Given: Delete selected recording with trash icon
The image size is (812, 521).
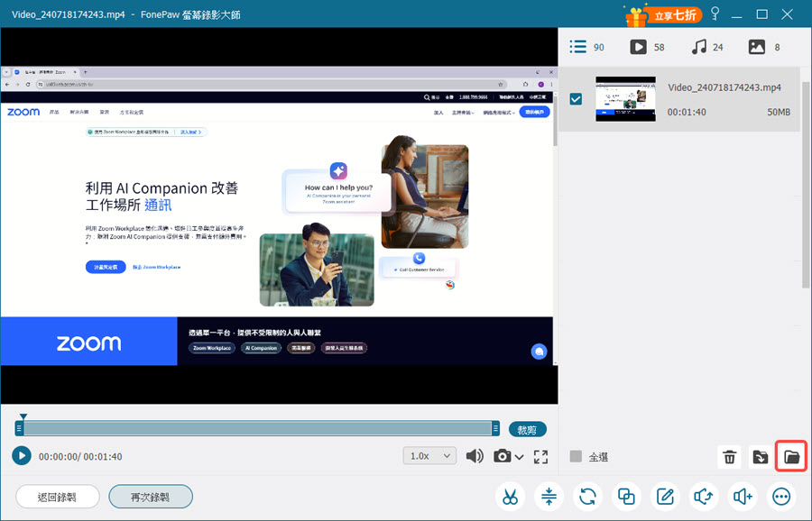Looking at the screenshot, I should pos(730,457).
